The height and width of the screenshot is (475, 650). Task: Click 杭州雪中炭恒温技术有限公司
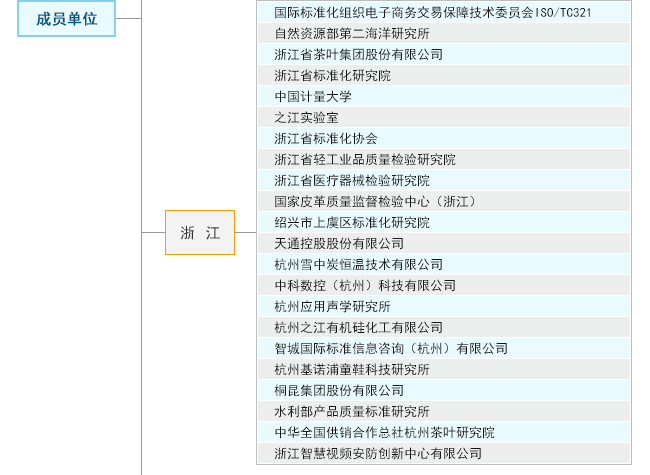(358, 265)
